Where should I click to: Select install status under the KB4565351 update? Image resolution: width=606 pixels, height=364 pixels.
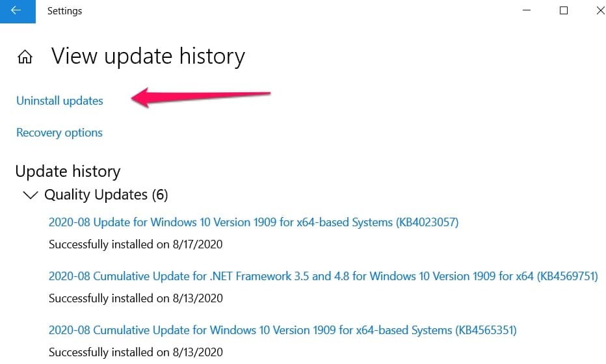(136, 352)
